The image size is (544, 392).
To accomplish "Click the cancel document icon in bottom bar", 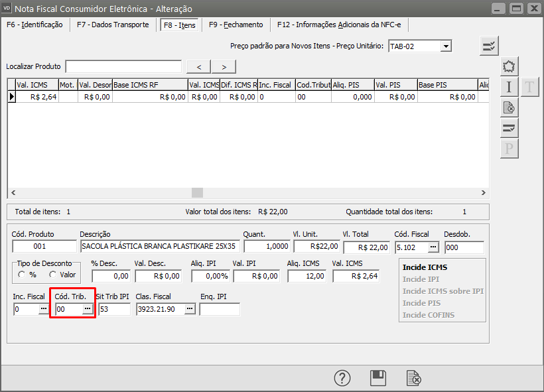I will point(413,378).
